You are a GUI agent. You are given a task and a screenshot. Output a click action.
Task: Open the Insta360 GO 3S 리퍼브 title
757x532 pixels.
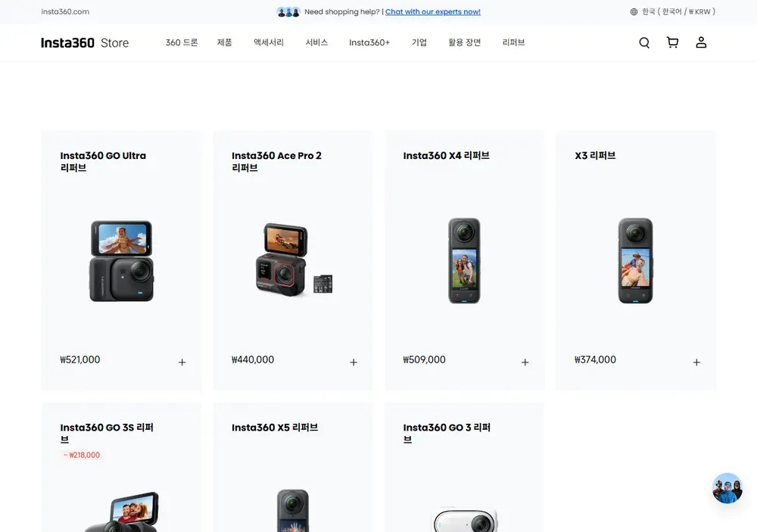click(x=107, y=433)
